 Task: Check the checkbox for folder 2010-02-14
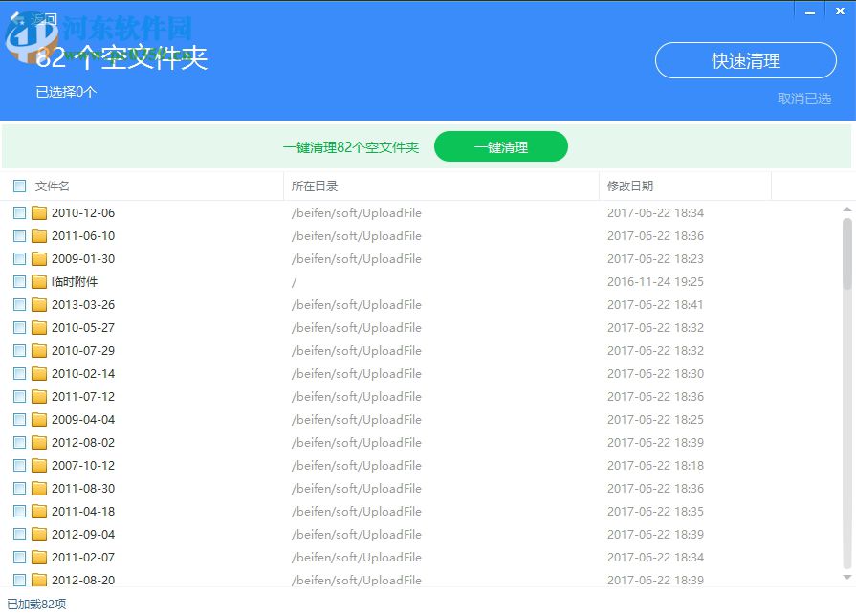(x=18, y=373)
